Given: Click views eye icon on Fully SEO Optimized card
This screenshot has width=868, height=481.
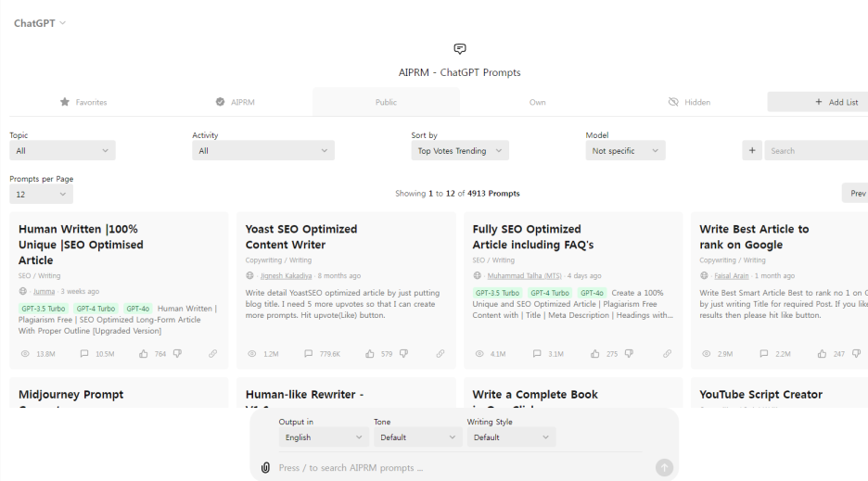Looking at the screenshot, I should point(479,354).
